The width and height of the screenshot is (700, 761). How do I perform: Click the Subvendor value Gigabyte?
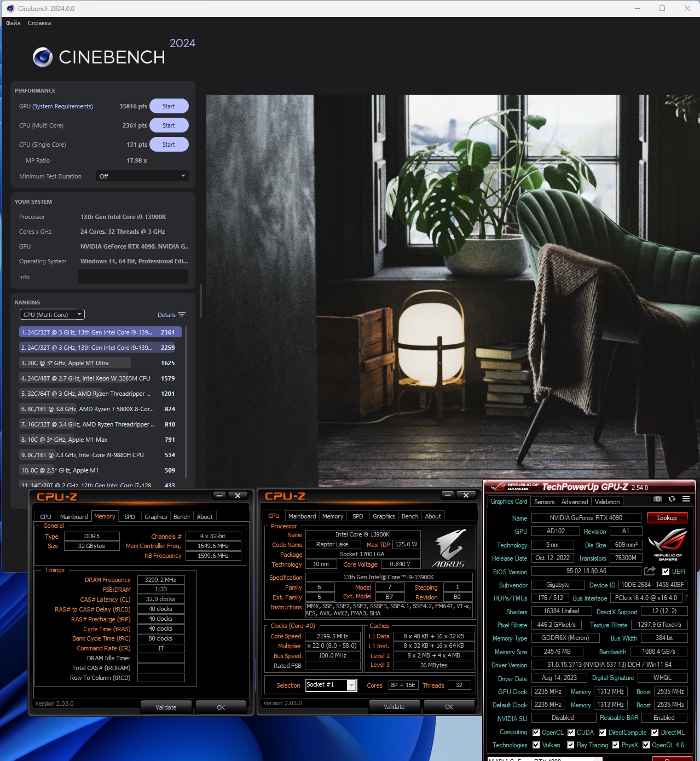point(557,585)
